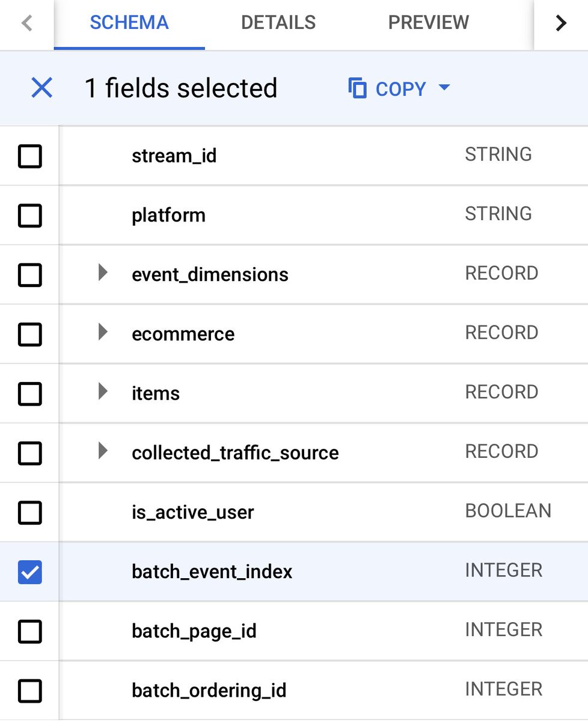The height and width of the screenshot is (722, 588).
Task: Uncheck the batch_event_index checkbox
Action: pos(30,572)
